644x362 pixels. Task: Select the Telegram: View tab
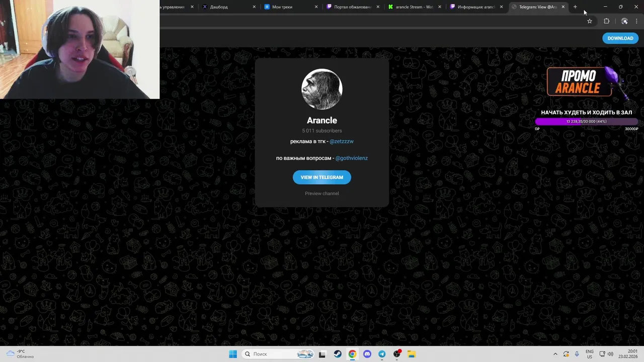coord(538,7)
